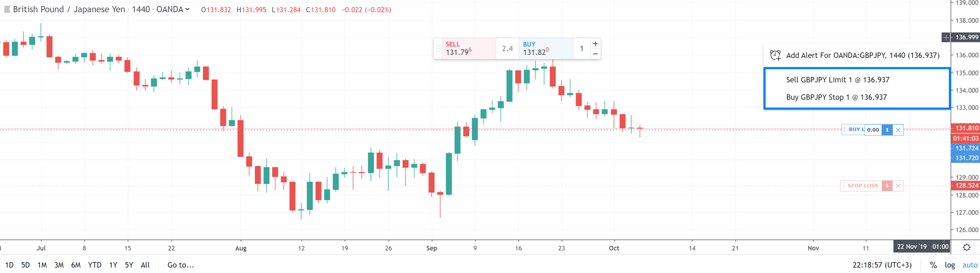Remove the STOP LOSS order via its X icon
980x273 pixels.
pyautogui.click(x=899, y=185)
